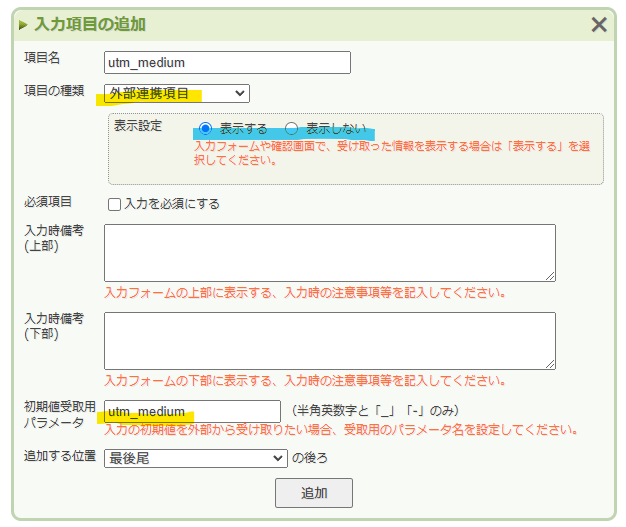The width and height of the screenshot is (626, 527).
Task: Click the 表示設定 label
Action: [138, 128]
